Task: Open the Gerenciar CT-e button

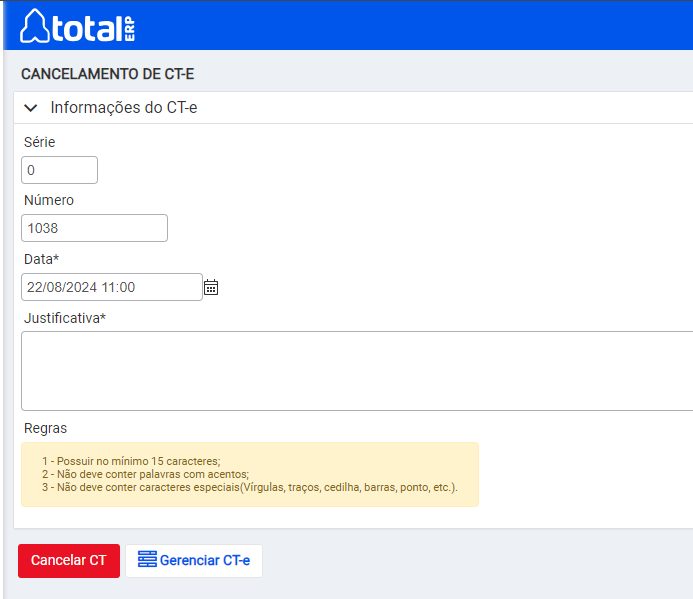Action: pos(194,561)
